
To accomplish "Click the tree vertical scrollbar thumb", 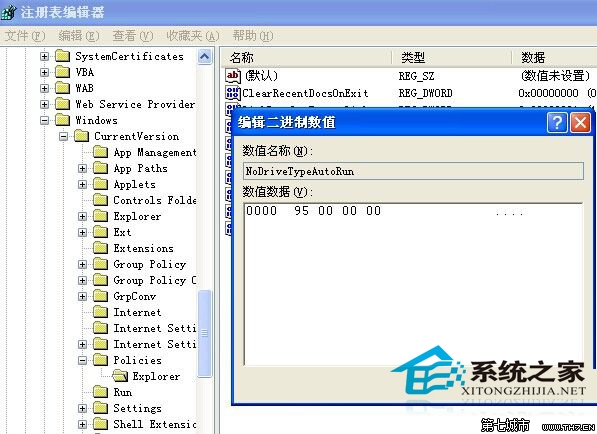I will [204, 333].
